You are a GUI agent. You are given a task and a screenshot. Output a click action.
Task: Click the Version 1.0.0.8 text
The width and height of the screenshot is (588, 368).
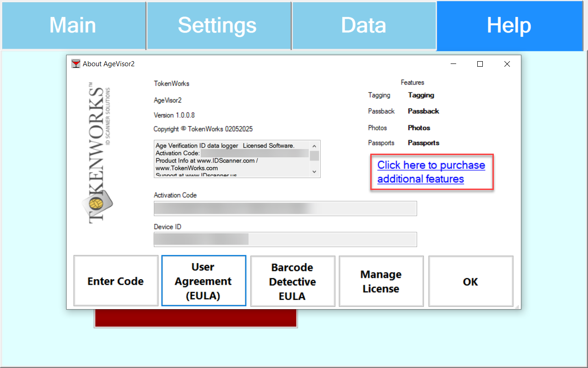[174, 115]
